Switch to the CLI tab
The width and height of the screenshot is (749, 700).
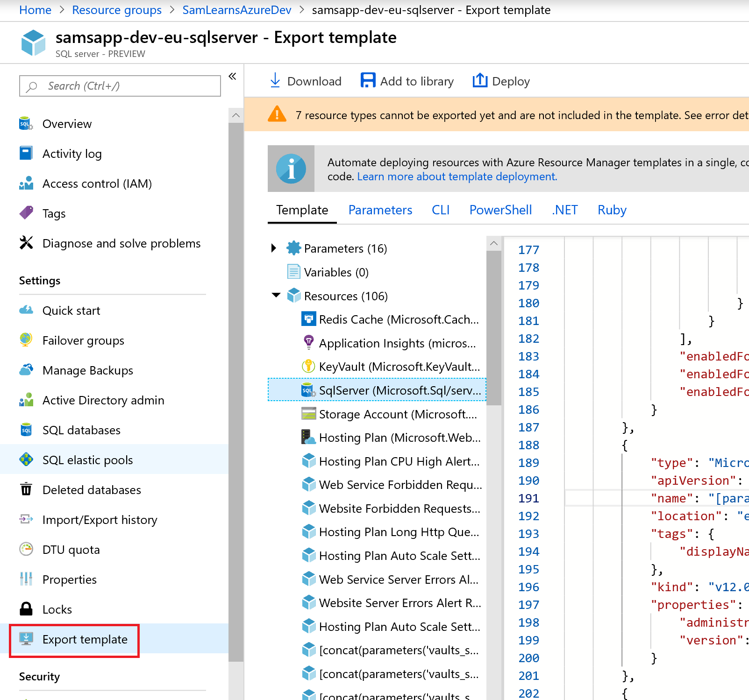440,210
